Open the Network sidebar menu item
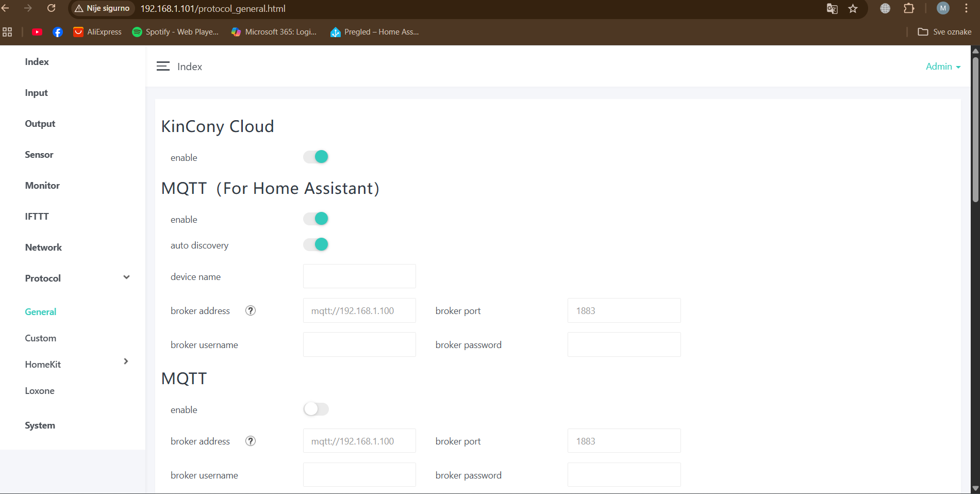Screen dimensions: 980x494 click(43, 248)
